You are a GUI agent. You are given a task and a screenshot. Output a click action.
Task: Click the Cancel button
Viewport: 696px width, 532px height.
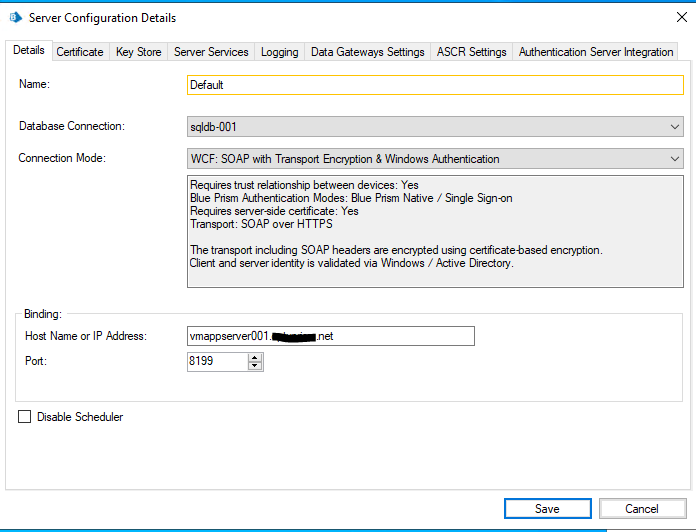click(641, 508)
